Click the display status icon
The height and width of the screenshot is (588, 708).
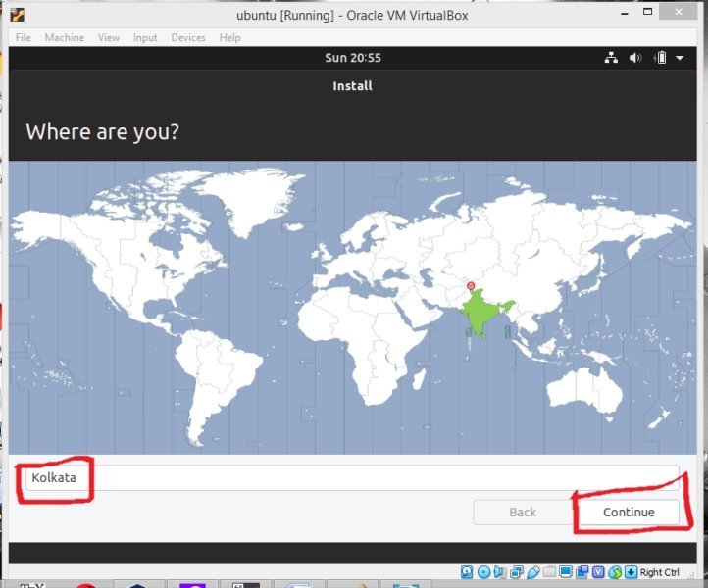(x=565, y=572)
